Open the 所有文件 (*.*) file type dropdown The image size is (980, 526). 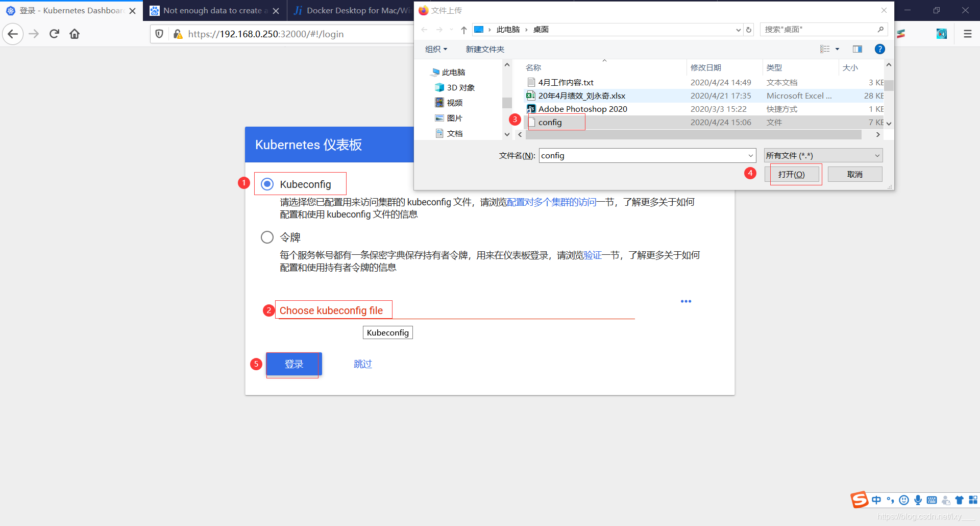point(823,156)
